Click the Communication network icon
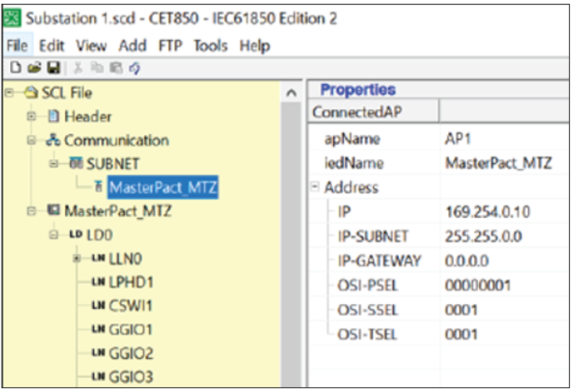The height and width of the screenshot is (392, 576). point(53,140)
